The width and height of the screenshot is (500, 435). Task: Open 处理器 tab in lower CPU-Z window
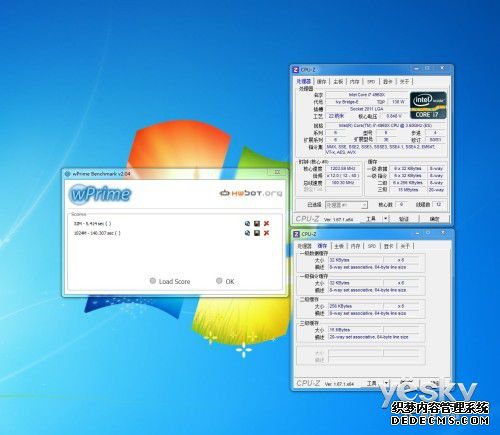(304, 246)
